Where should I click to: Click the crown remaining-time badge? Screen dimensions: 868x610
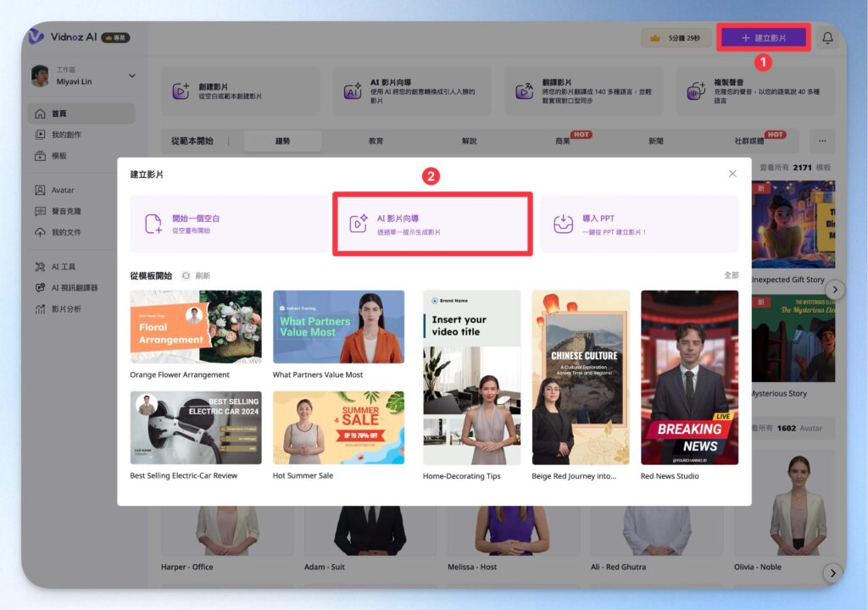pos(676,37)
